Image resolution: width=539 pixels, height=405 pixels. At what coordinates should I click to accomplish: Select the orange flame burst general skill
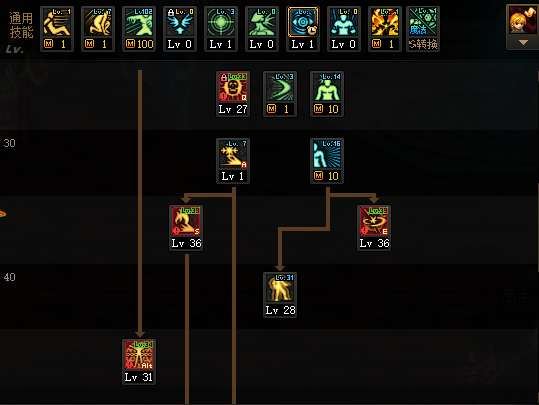tap(384, 22)
